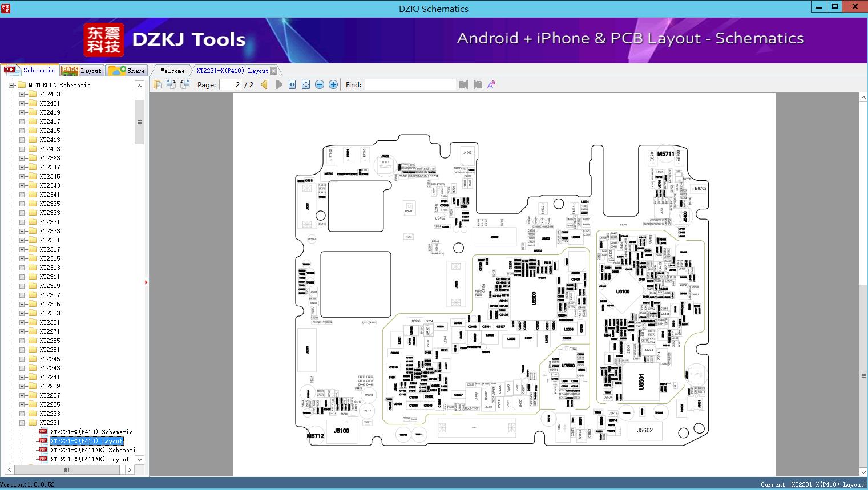Screen dimensions: 868x490
Task: Zoom out with the minus icon
Action: [320, 84]
